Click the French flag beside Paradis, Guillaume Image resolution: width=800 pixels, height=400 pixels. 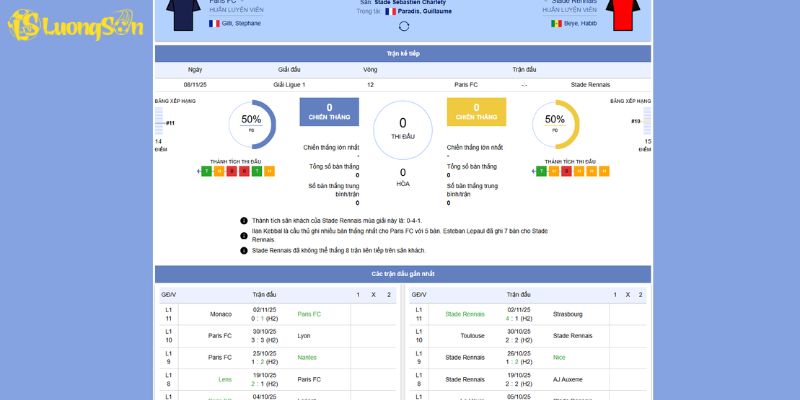tap(391, 11)
